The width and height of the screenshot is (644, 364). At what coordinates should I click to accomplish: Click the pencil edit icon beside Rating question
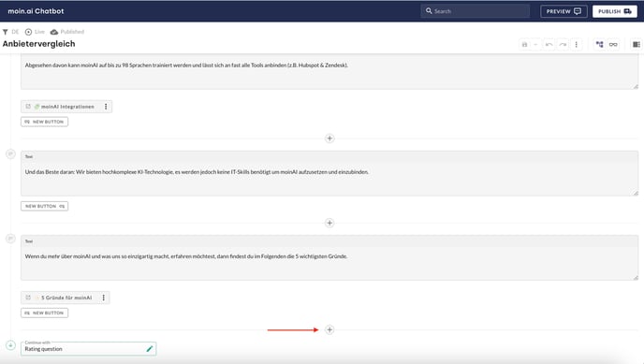(x=150, y=349)
